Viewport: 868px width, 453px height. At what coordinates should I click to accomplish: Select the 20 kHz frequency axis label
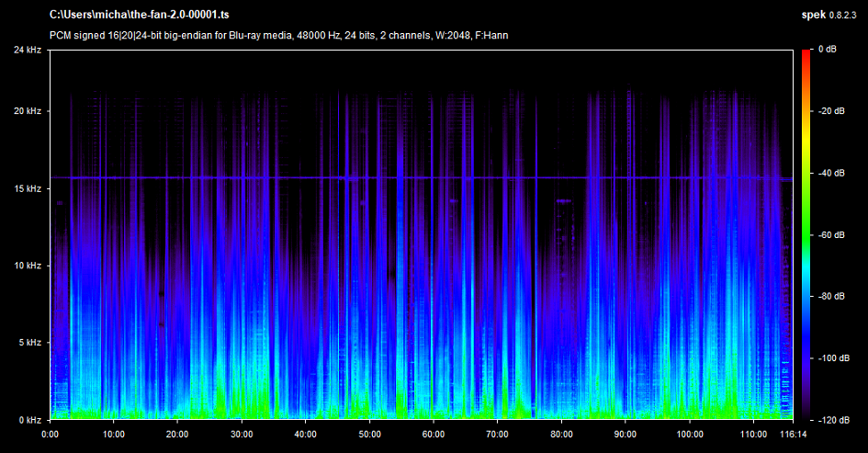pos(28,111)
